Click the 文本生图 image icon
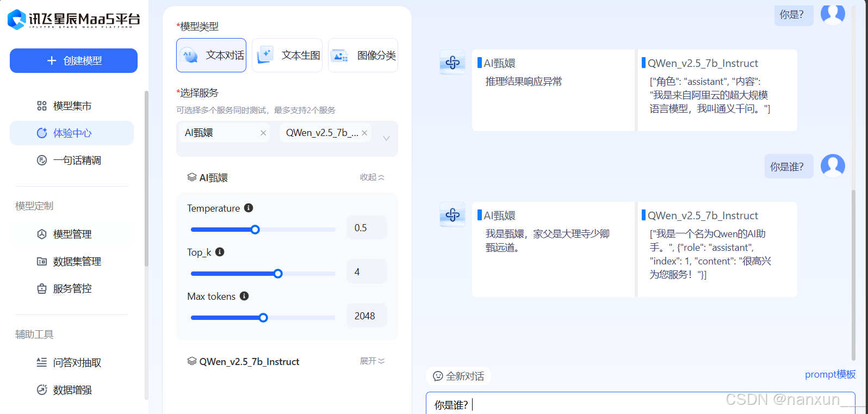Screen dimensions: 868x414 (265, 55)
